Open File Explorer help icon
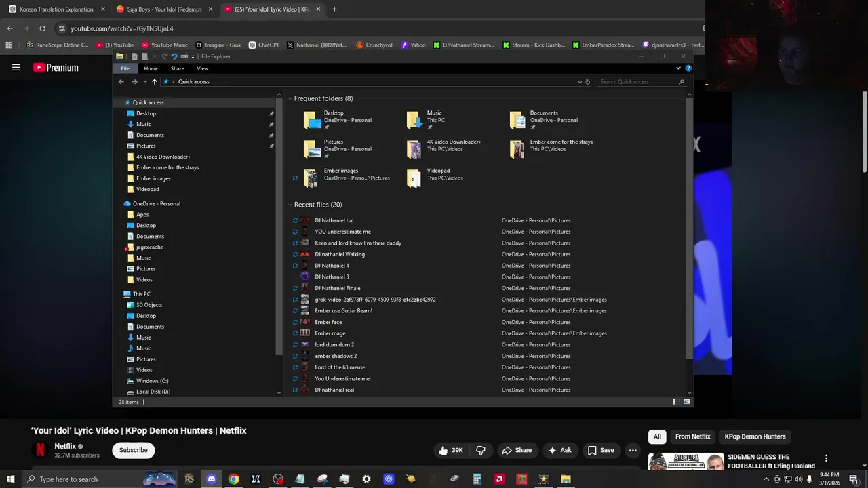Viewport: 868px width, 488px height. tap(688, 68)
